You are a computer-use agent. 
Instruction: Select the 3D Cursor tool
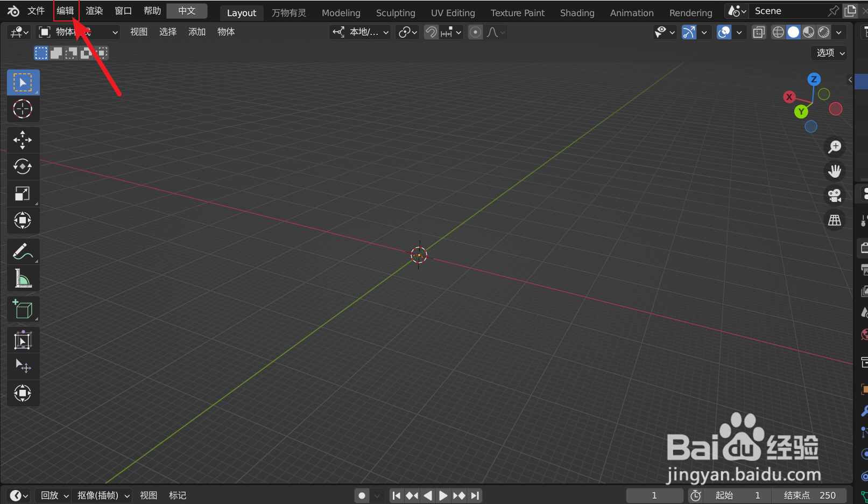23,109
